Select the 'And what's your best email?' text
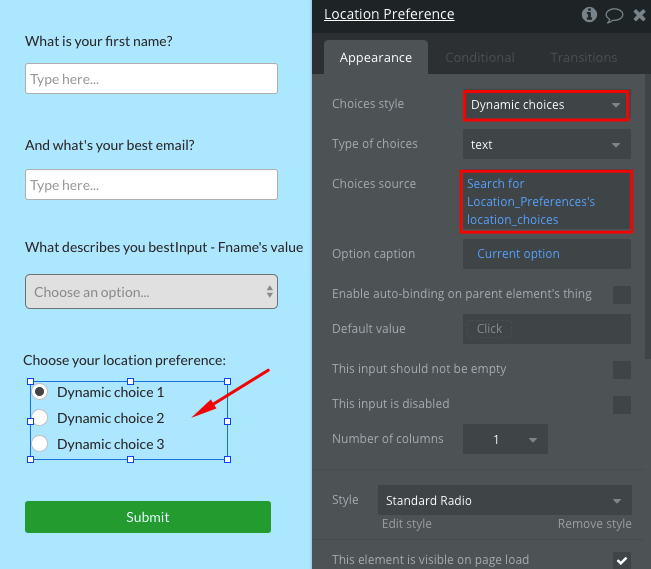 (110, 145)
